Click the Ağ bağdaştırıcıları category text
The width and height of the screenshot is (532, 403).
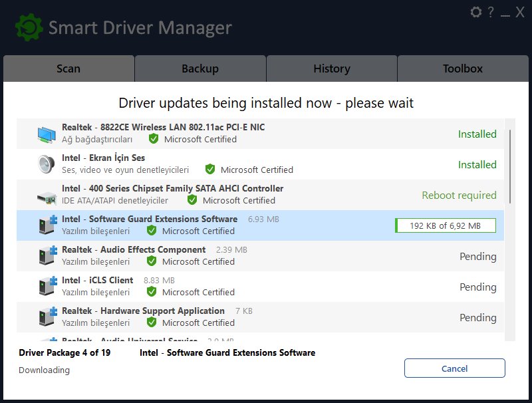pyautogui.click(x=97, y=140)
